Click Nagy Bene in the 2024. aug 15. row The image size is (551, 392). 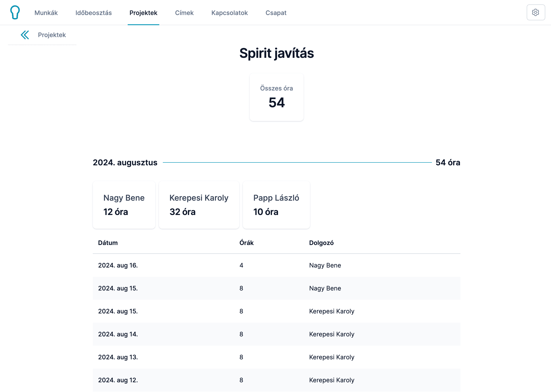tap(325, 288)
